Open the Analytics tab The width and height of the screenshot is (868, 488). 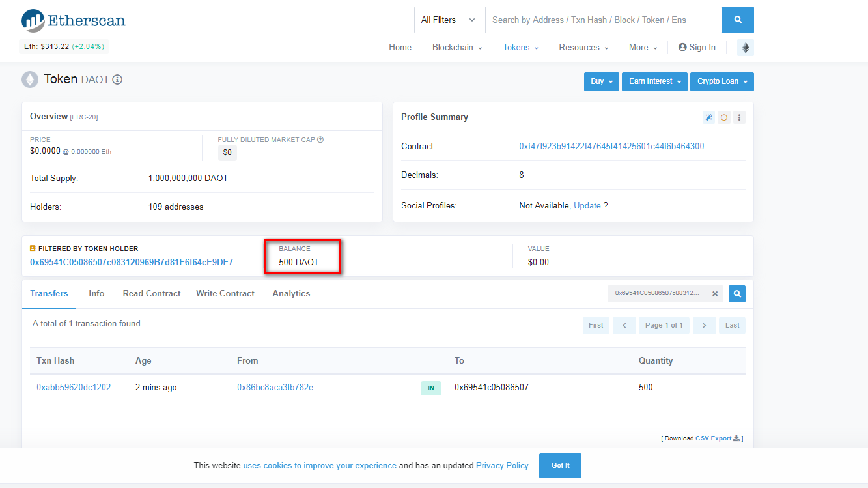click(291, 294)
